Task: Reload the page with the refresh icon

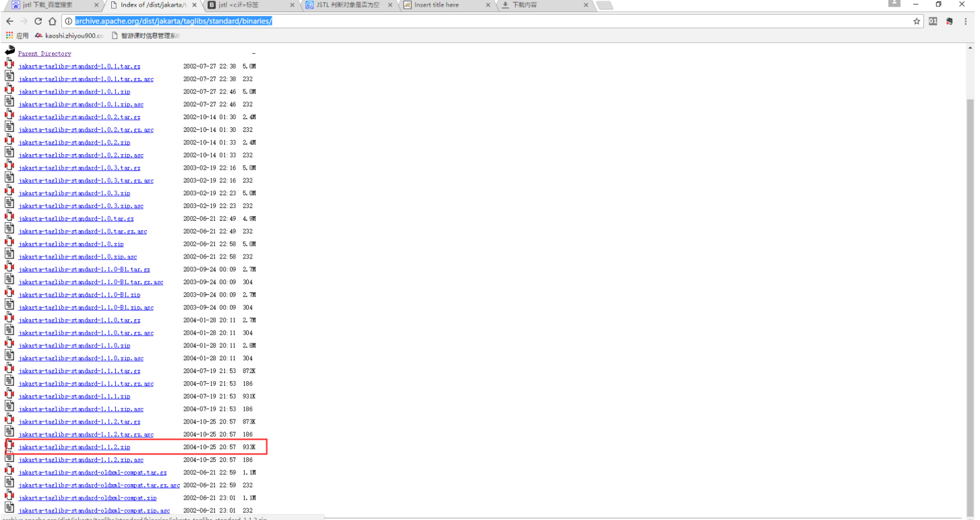Action: (38, 22)
